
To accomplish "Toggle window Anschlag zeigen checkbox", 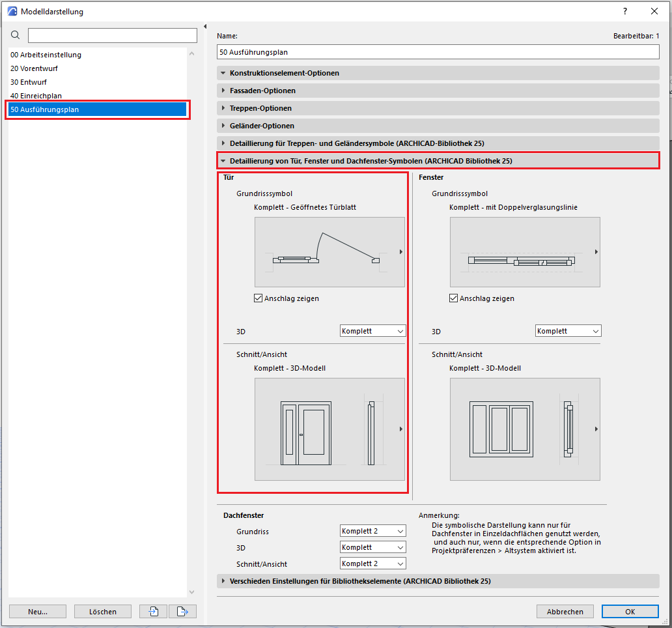I will click(454, 298).
